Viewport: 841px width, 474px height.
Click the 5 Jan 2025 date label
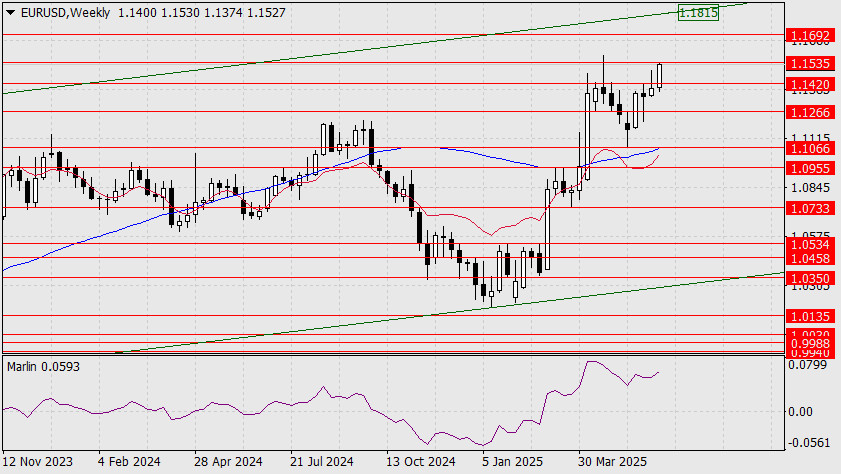(x=512, y=462)
